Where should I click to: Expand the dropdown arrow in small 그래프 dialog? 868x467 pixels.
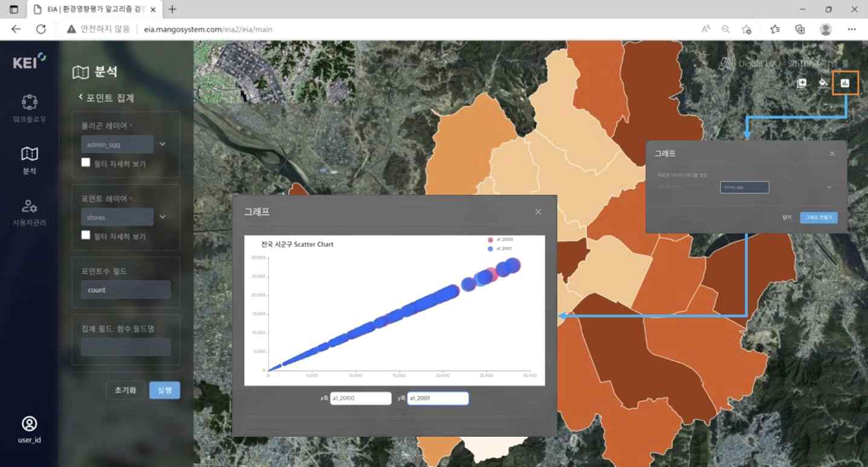click(x=829, y=188)
